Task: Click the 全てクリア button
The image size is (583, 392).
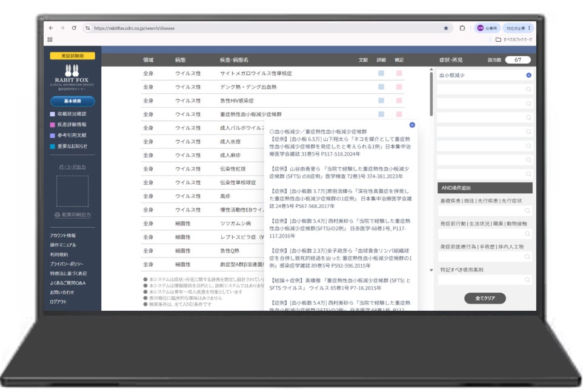Action: [485, 298]
